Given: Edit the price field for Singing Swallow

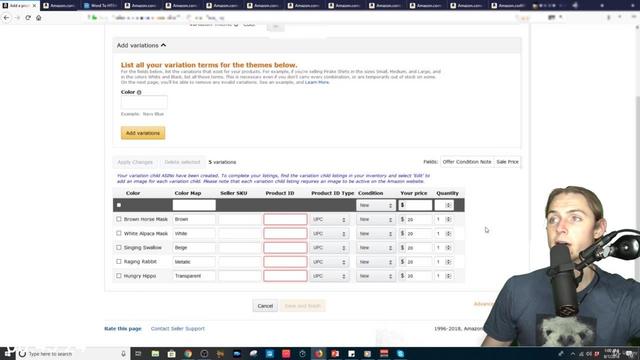Looking at the screenshot, I should [418, 248].
